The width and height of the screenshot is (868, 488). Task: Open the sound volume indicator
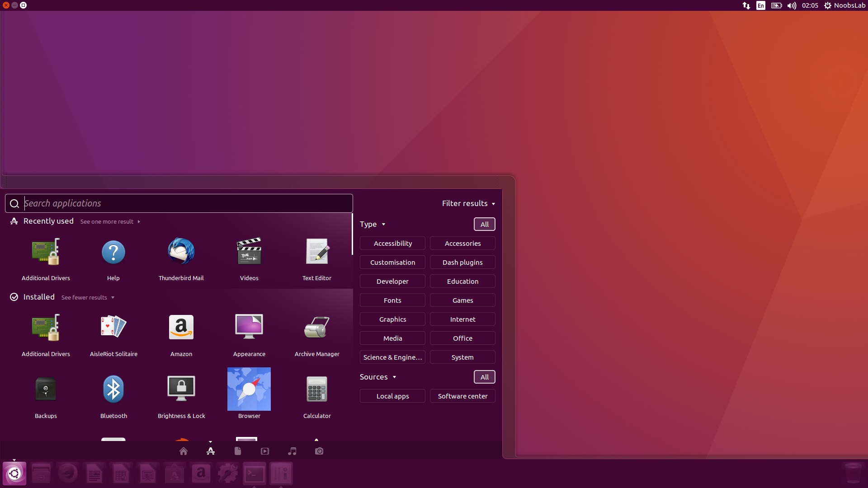[792, 5]
